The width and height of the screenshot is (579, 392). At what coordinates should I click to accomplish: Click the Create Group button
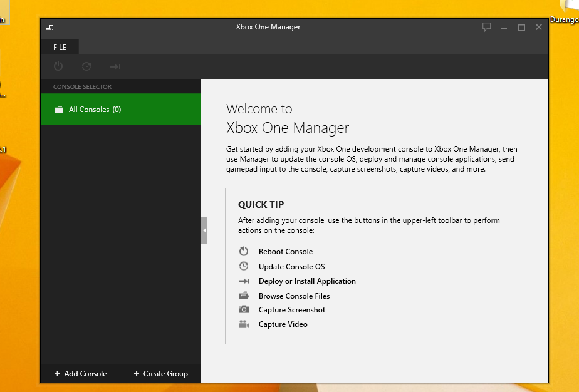pyautogui.click(x=160, y=373)
